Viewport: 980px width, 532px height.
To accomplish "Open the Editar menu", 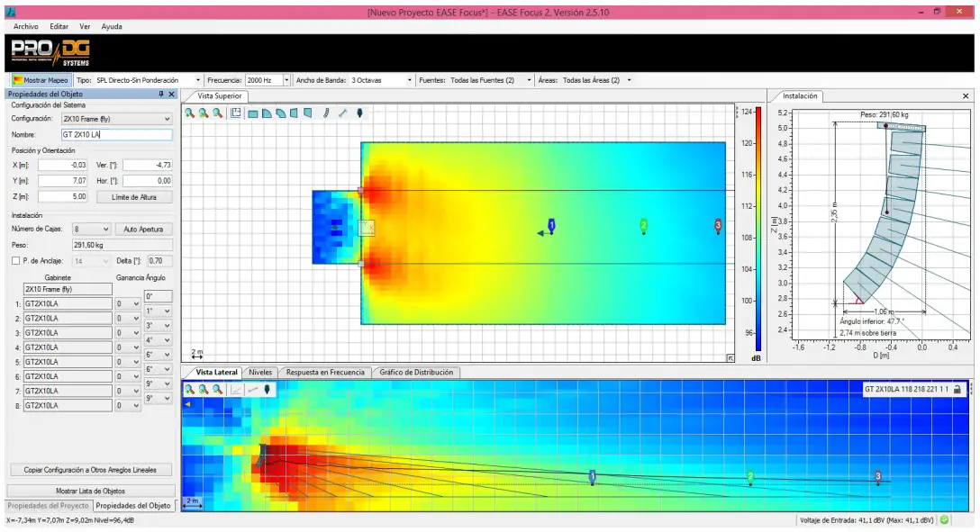I will [x=59, y=27].
